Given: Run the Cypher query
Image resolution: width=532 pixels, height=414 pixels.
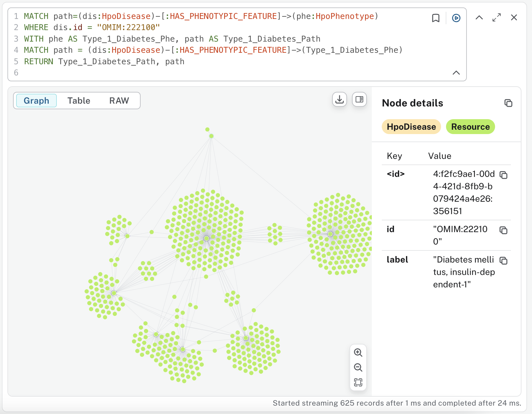Looking at the screenshot, I should pos(456,18).
